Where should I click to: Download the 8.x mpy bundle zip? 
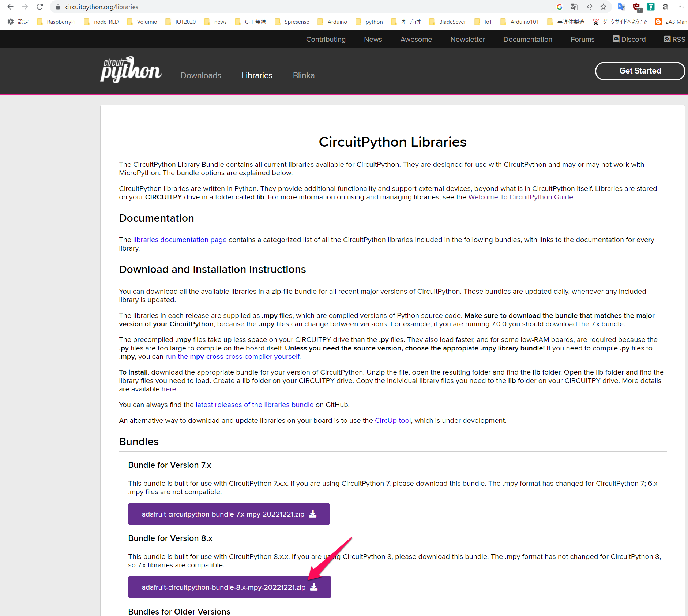pos(230,587)
